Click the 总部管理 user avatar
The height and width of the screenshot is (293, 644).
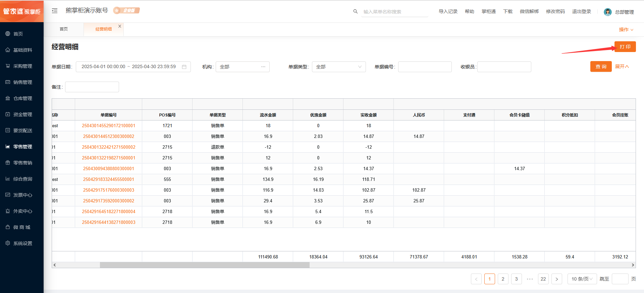607,12
